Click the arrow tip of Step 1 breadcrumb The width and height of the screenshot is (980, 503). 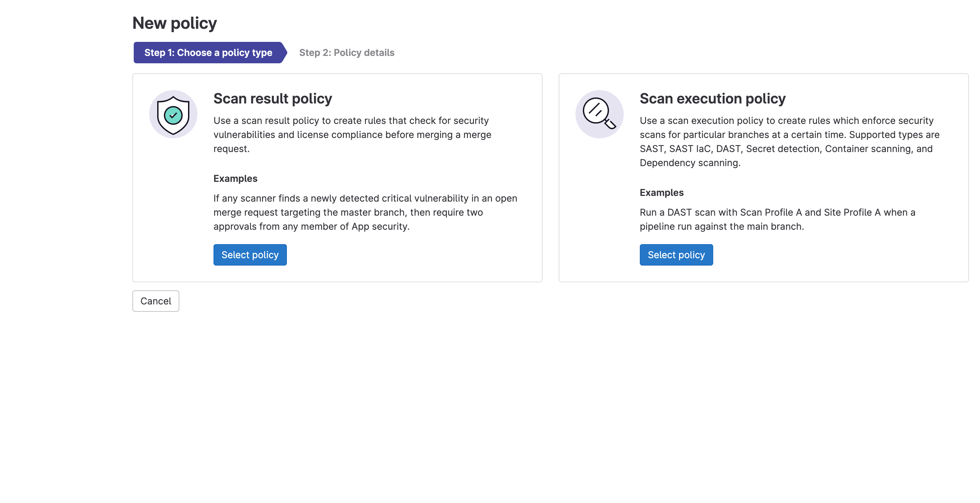tap(285, 53)
